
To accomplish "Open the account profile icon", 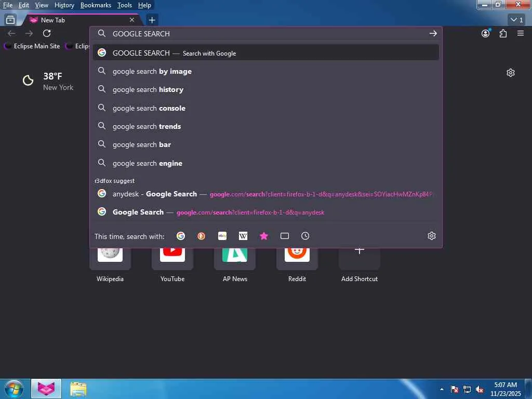I will tap(486, 33).
